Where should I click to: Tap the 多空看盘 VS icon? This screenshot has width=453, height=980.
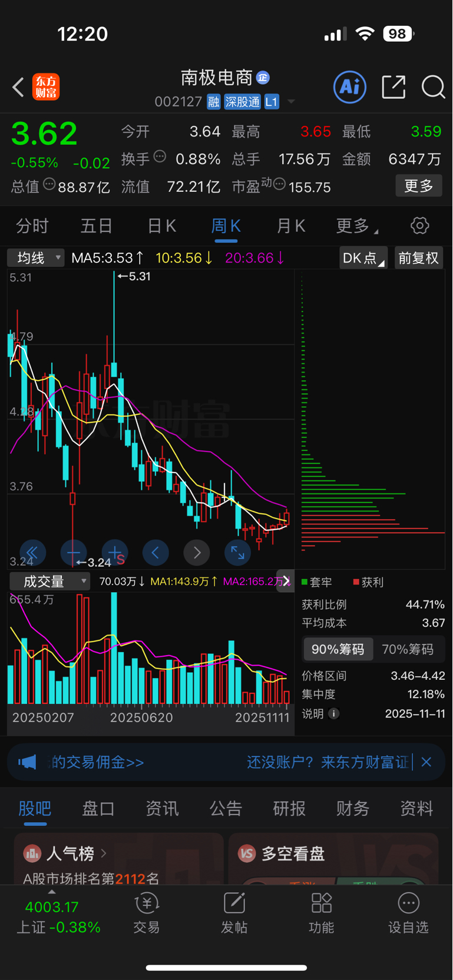click(x=247, y=853)
